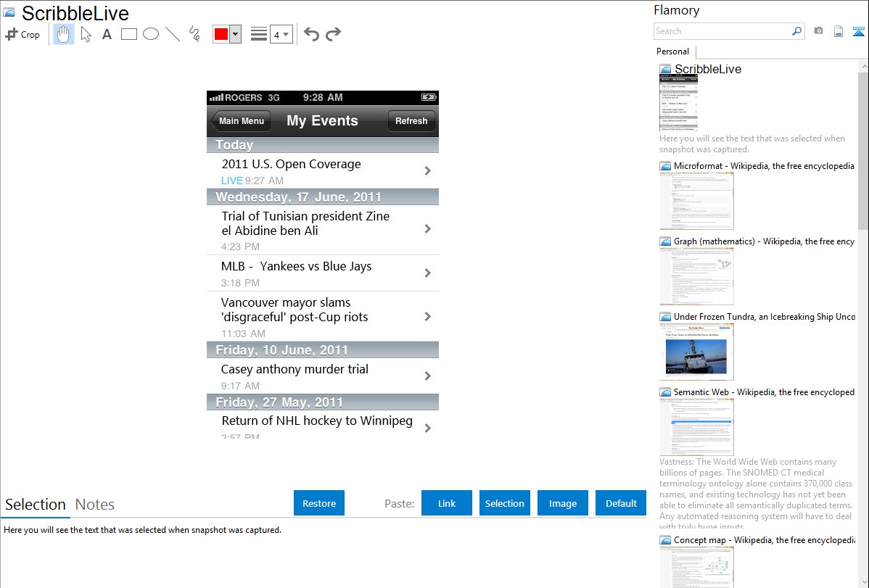Screen dimensions: 869x588
Task: Redo the last annotation
Action: (333, 34)
